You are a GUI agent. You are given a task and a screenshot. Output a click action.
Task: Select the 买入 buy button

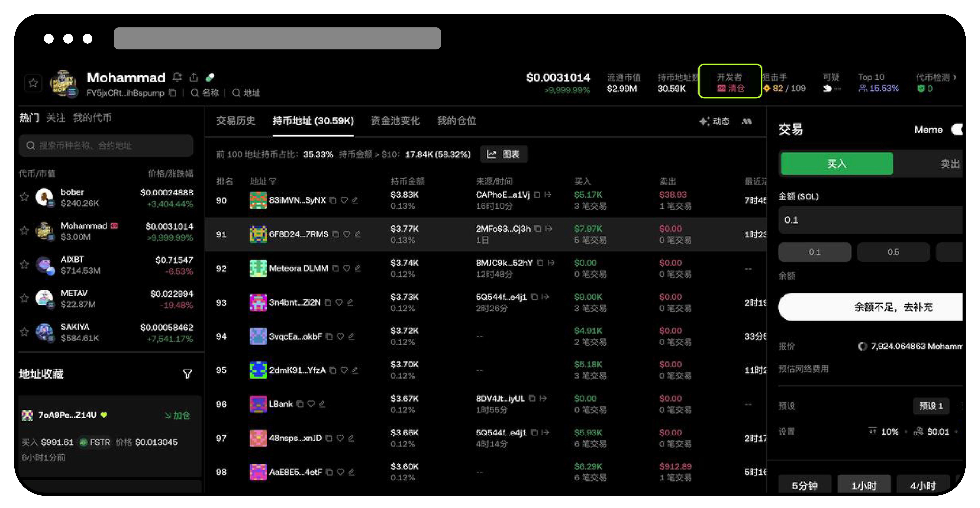point(837,164)
